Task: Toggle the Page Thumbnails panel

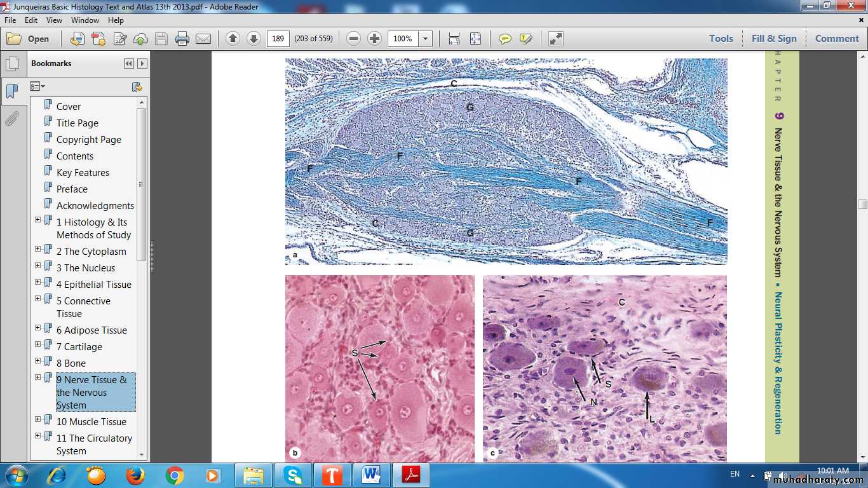Action: tap(11, 64)
